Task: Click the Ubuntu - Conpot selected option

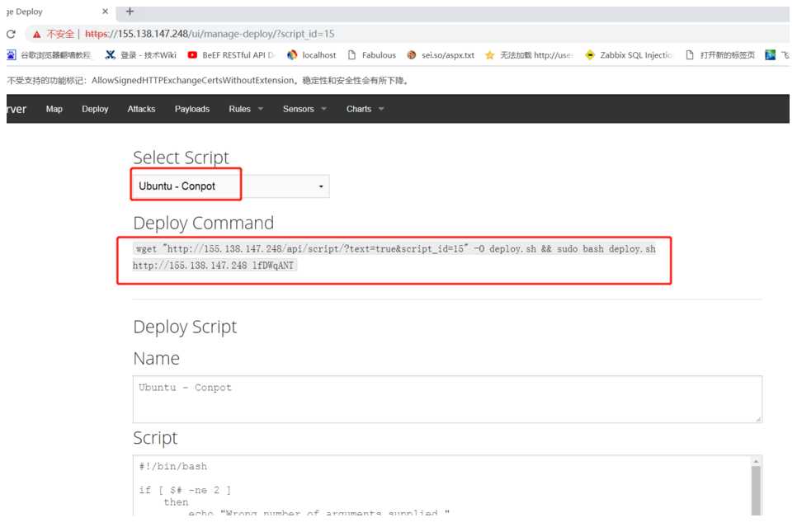Action: click(177, 186)
